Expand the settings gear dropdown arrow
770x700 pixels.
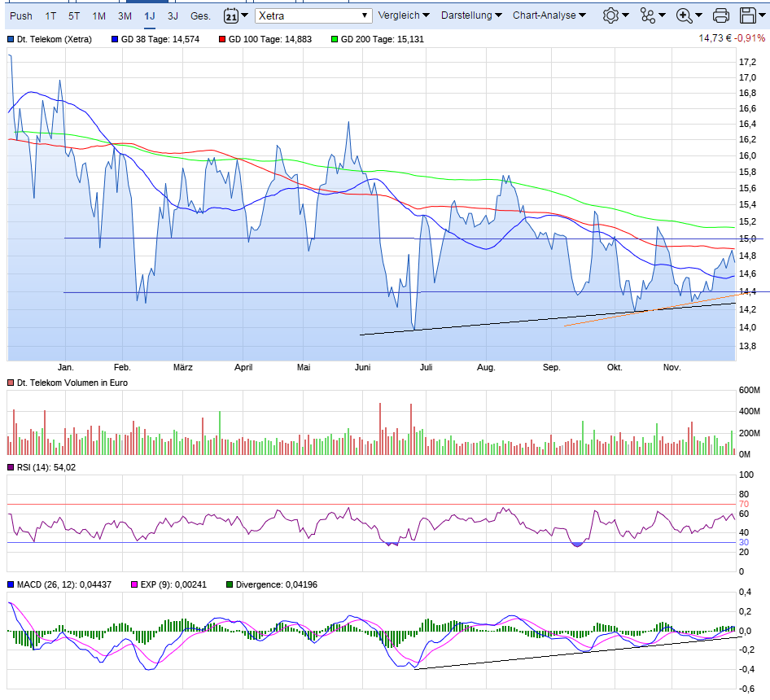tap(625, 15)
